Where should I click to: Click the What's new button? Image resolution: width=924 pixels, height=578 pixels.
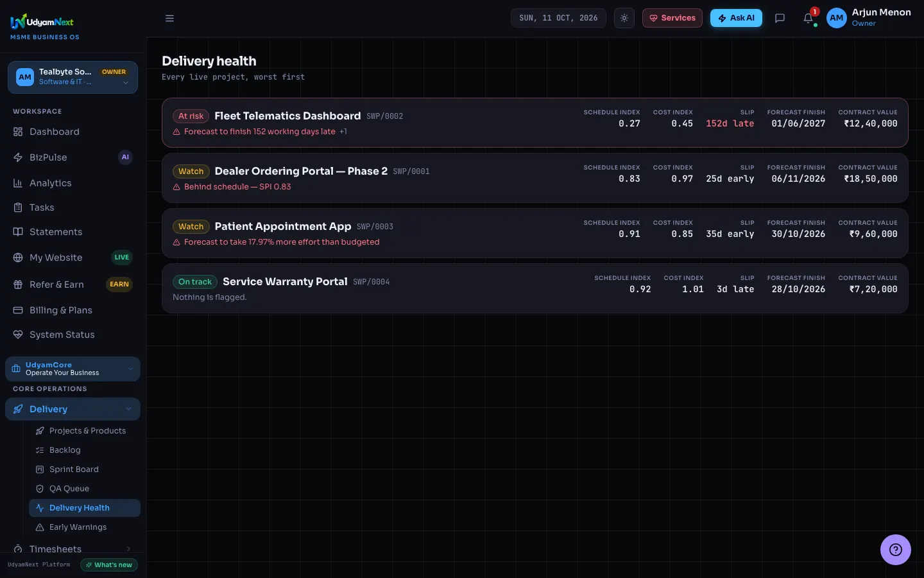tap(109, 565)
